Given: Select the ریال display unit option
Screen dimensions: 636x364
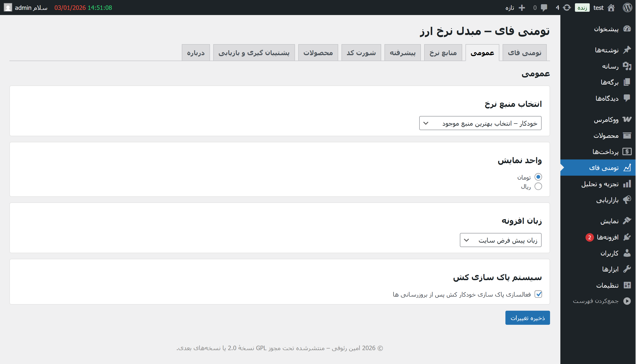Looking at the screenshot, I should click(x=538, y=186).
